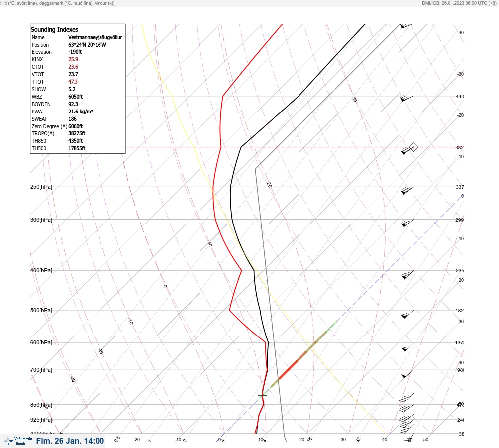This screenshot has width=499, height=448.
Task: Click the wind barb at 400 hPa level
Action: click(407, 275)
